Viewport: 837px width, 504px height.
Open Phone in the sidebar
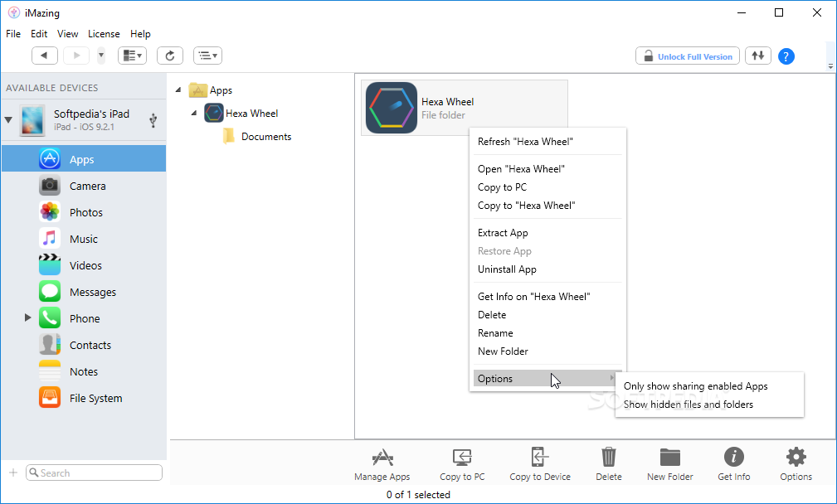click(x=84, y=318)
